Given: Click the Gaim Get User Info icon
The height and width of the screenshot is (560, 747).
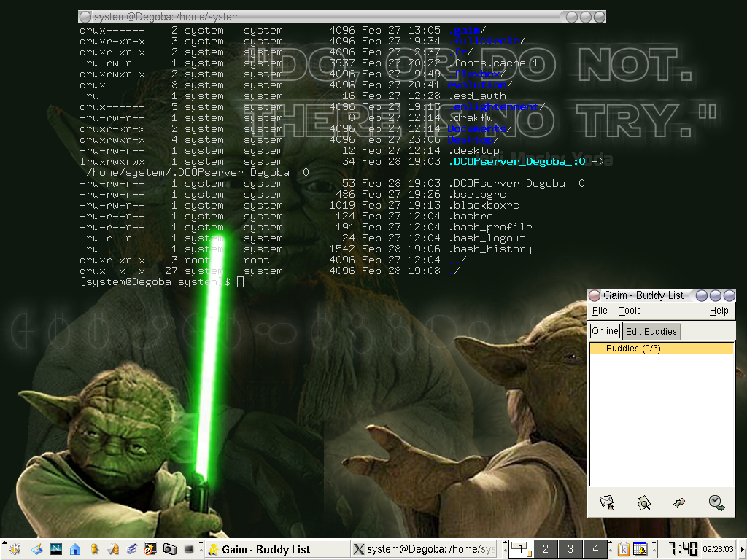Looking at the screenshot, I should pos(643,502).
